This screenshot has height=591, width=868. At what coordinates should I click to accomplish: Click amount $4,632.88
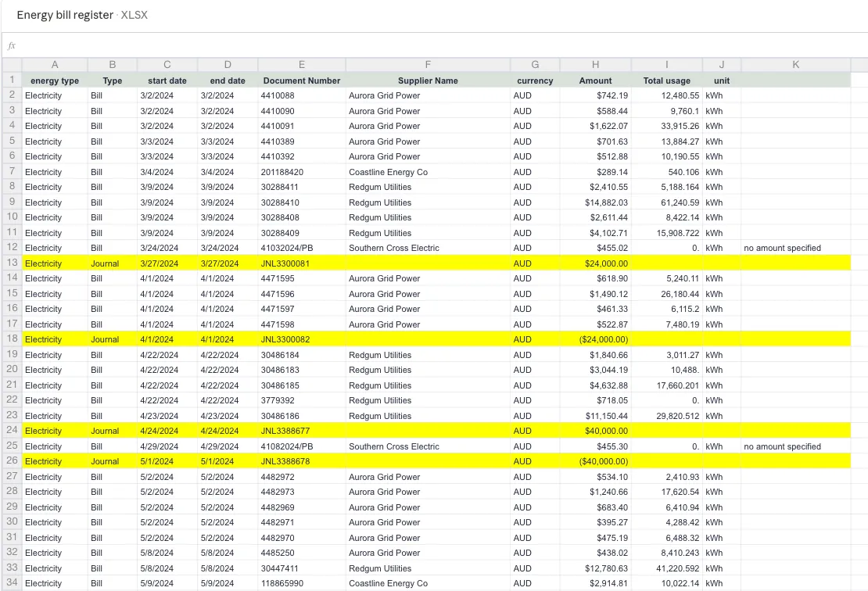[596, 385]
